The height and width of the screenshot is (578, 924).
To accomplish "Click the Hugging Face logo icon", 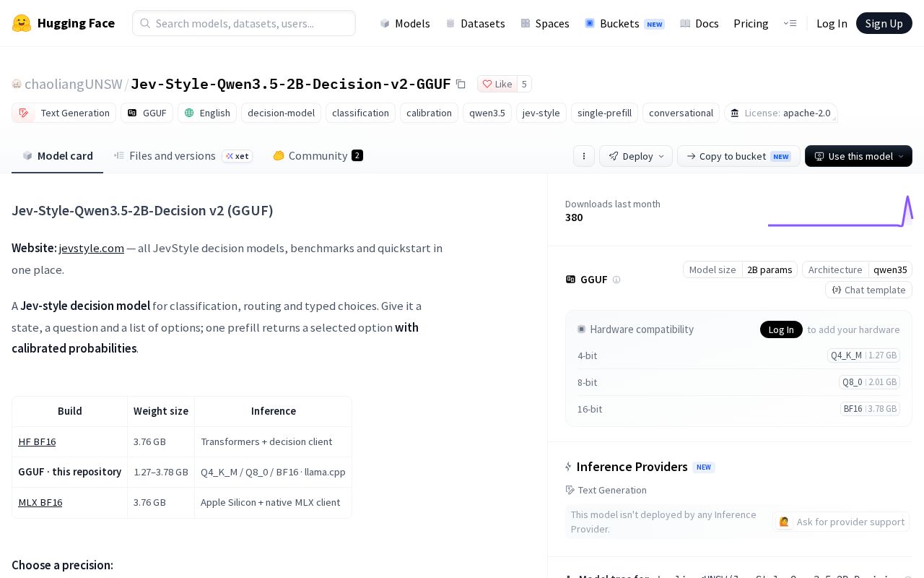I will 22,23.
